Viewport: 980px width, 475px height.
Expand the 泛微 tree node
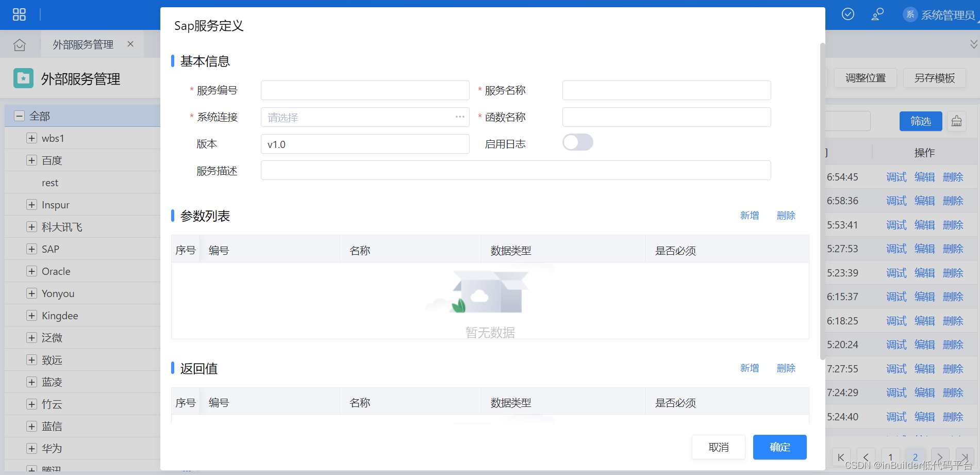(x=31, y=338)
